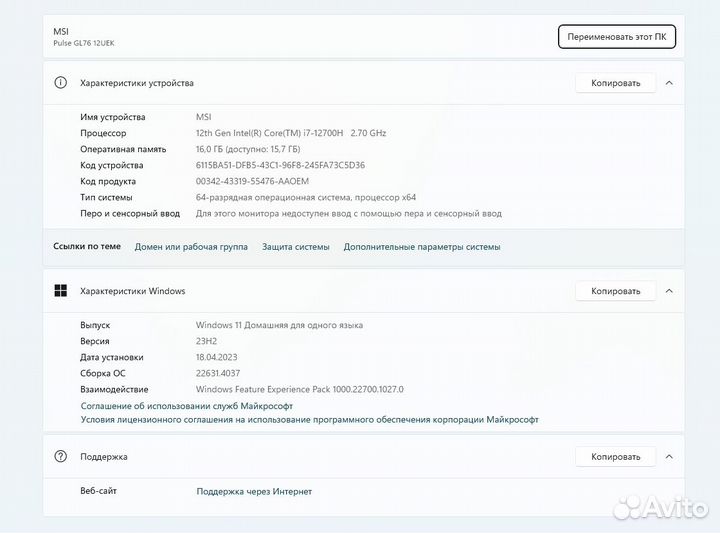Open Условия лицензионного соглашения link
This screenshot has height=533, width=720.
coord(309,420)
